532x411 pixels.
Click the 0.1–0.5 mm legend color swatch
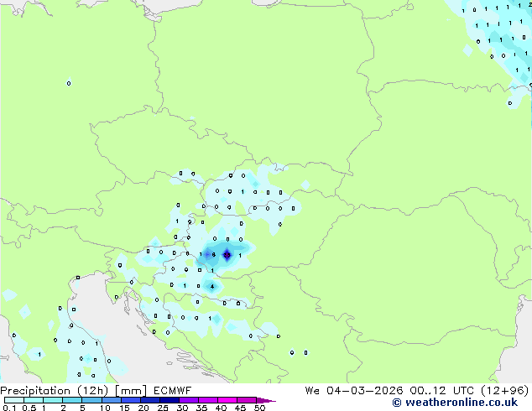point(14,400)
